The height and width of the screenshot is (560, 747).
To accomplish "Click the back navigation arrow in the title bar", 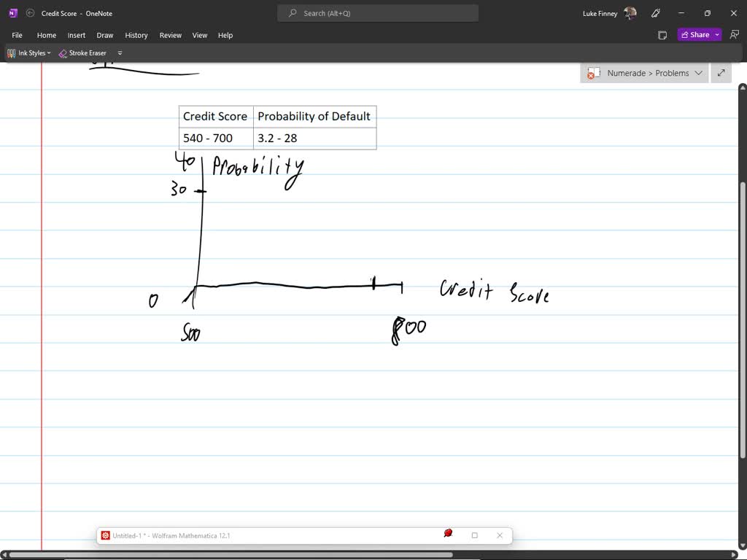I will tap(30, 12).
